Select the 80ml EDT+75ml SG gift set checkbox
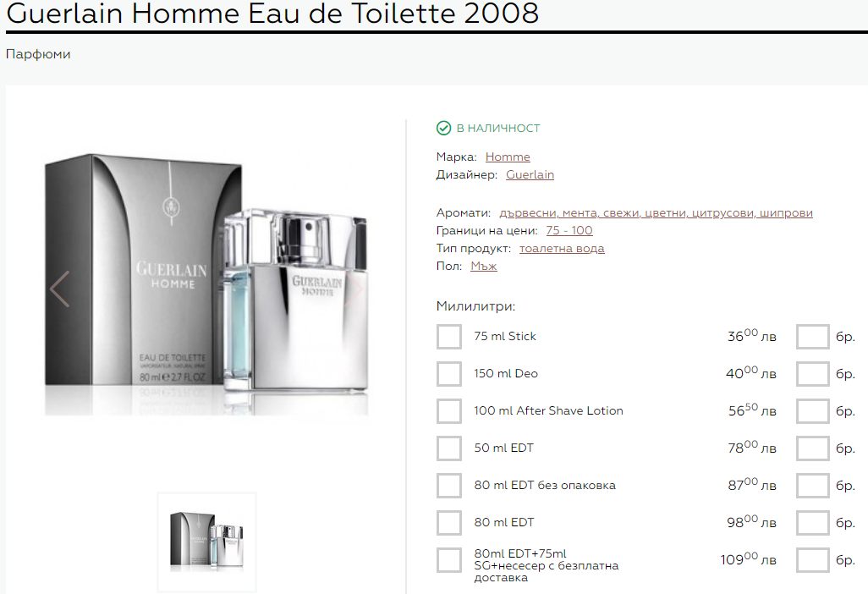The height and width of the screenshot is (594, 868). pyautogui.click(x=449, y=559)
